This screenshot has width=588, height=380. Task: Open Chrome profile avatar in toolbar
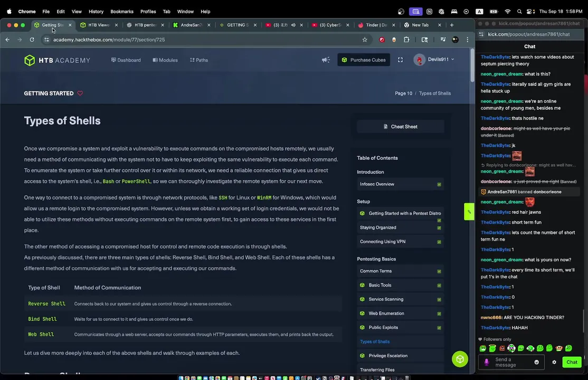pos(455,40)
